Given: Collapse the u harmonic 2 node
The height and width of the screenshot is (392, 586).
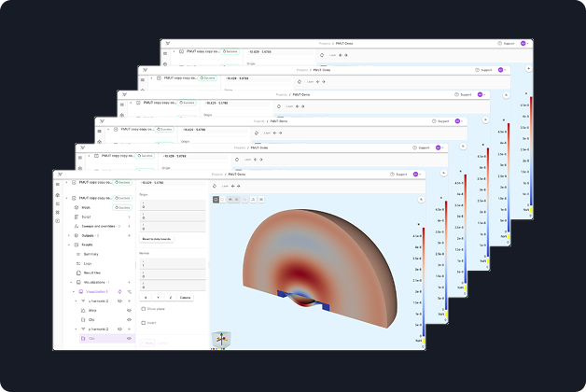Looking at the screenshot, I should point(76,301).
